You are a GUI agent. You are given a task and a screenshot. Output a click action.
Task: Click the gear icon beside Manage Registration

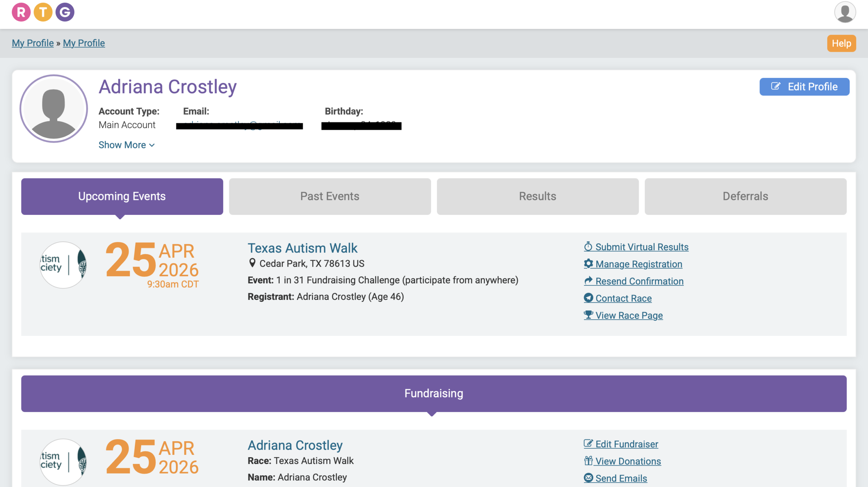click(x=589, y=264)
